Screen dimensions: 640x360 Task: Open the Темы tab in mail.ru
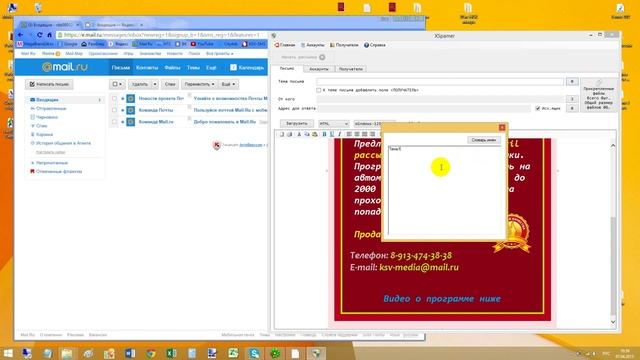[193, 67]
